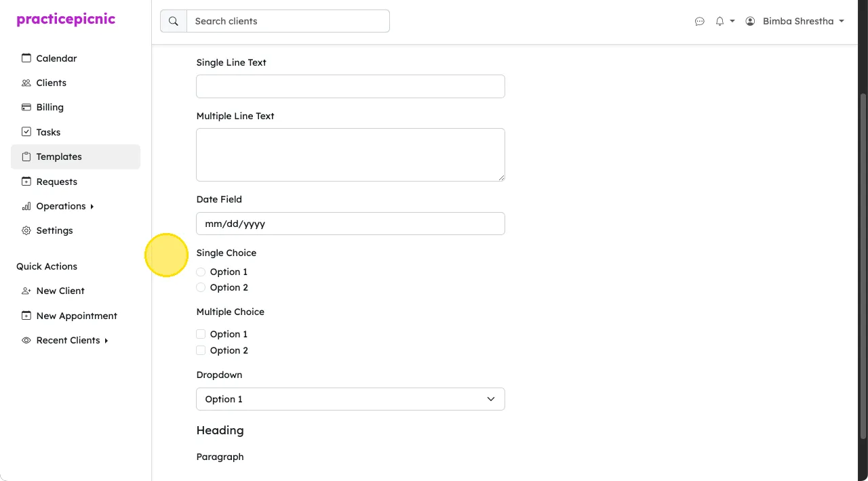Click the Date Field mm/dd/yyyy input
The image size is (868, 481).
point(351,224)
